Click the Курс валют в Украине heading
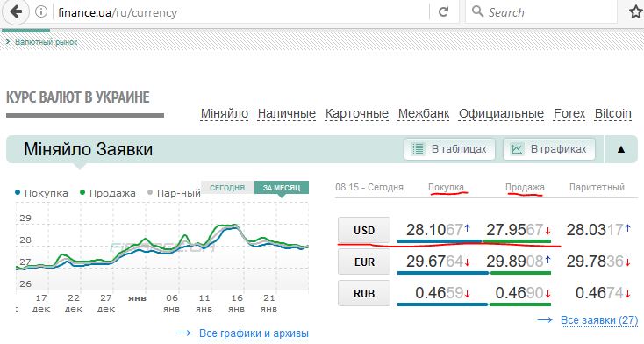The image size is (644, 344). point(78,97)
